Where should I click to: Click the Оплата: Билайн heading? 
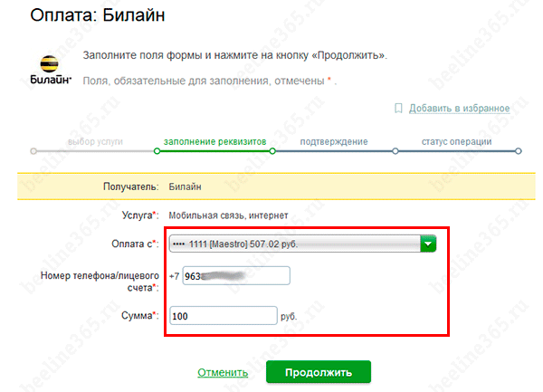(98, 15)
